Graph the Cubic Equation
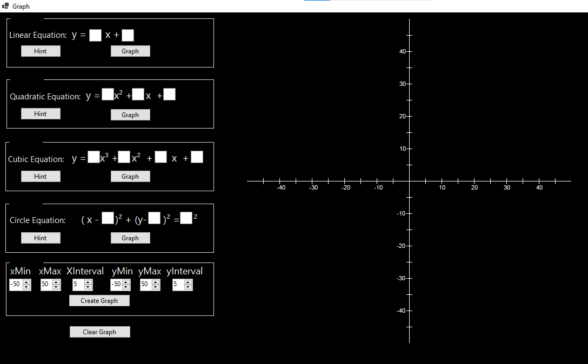 (130, 176)
